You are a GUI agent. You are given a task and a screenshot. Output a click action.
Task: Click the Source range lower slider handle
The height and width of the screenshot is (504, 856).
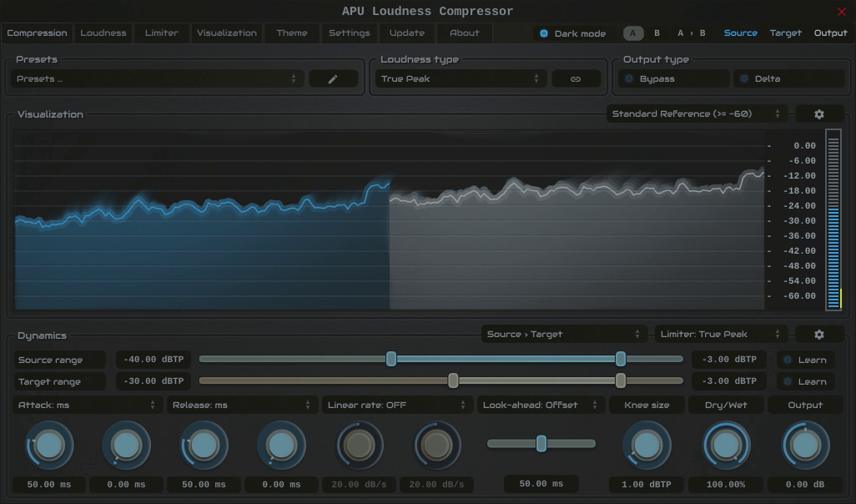pyautogui.click(x=391, y=359)
